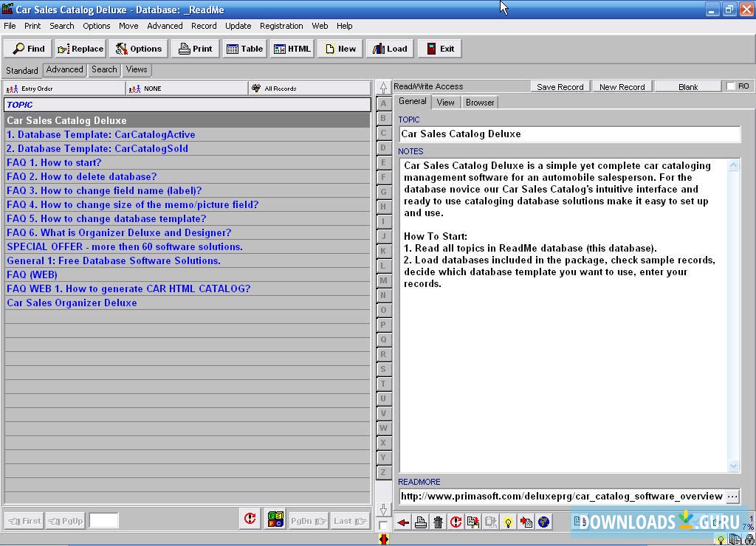The height and width of the screenshot is (546, 756).
Task: Click the Last navigation button
Action: [349, 521]
